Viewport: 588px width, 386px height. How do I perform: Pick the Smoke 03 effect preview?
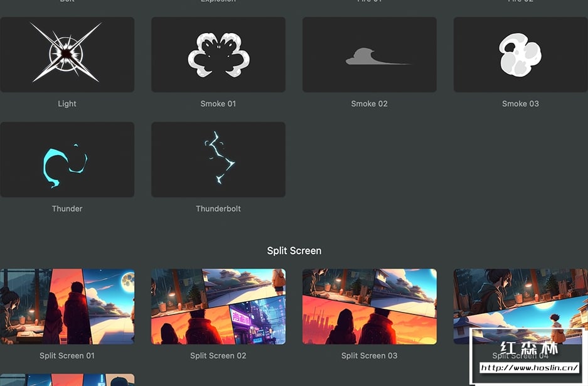520,55
